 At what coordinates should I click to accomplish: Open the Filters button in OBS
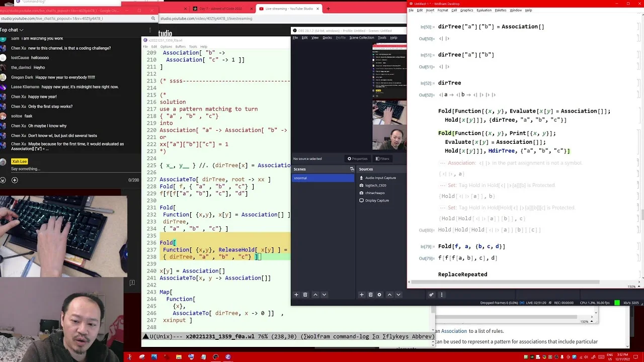coord(382,159)
